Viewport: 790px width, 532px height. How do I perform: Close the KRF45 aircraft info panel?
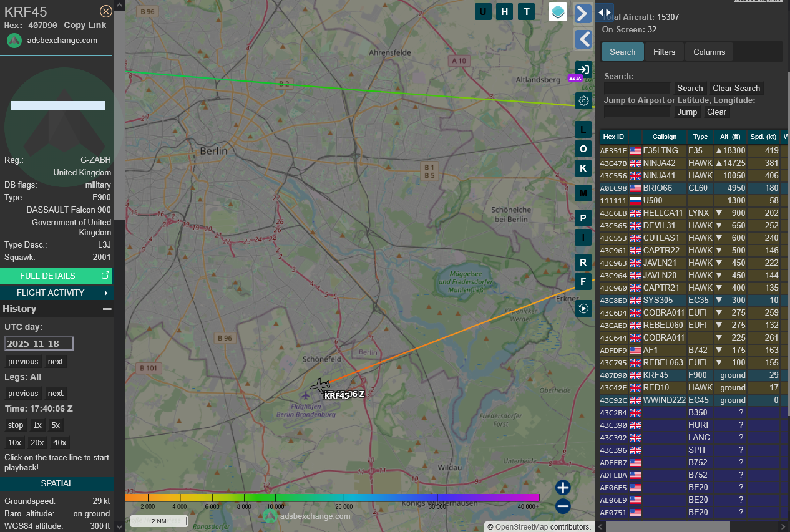[x=106, y=11]
